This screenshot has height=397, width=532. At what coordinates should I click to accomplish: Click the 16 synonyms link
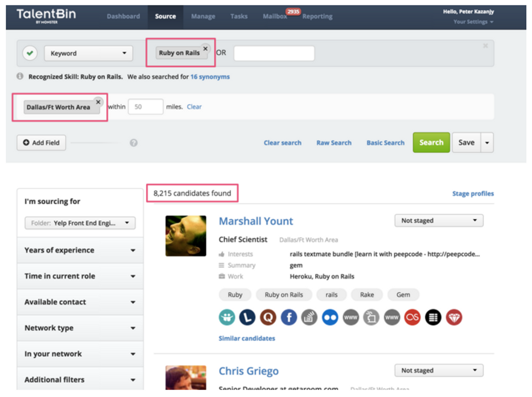point(210,77)
